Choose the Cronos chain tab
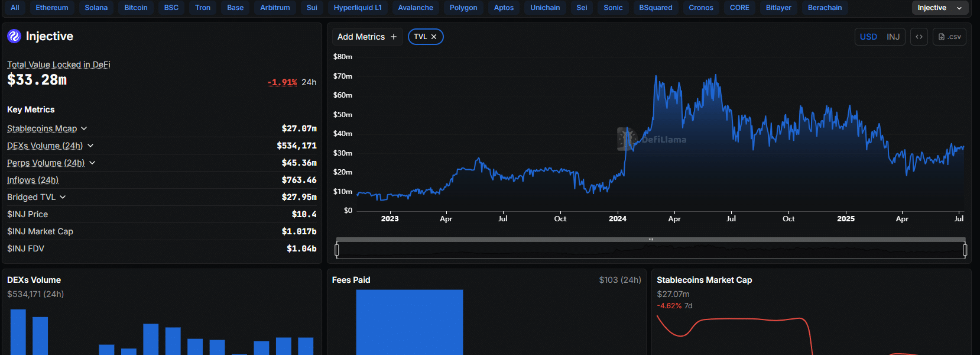The image size is (980, 355). [701, 8]
